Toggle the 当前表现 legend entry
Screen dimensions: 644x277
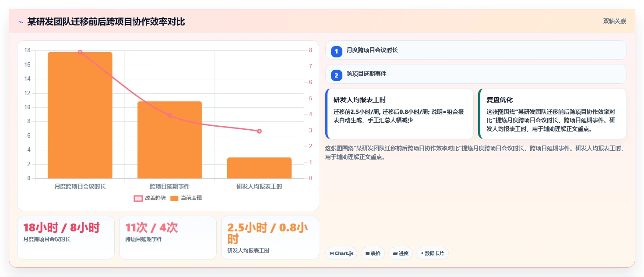pos(186,198)
